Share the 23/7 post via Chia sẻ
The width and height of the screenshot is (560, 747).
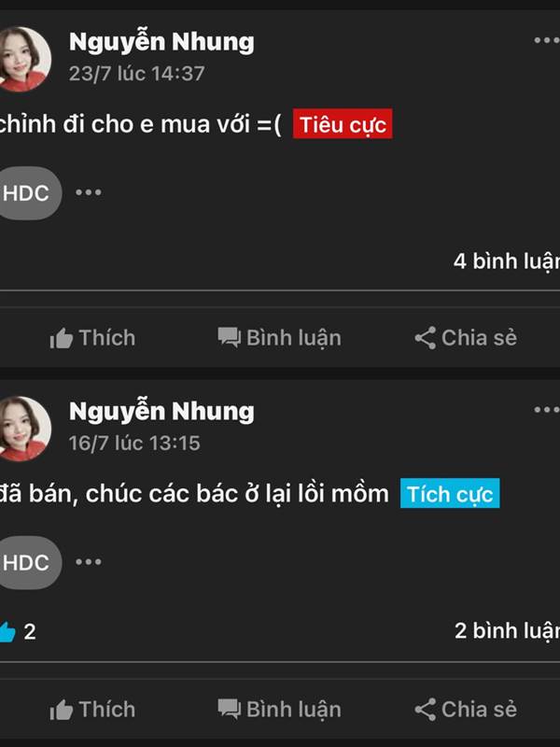pos(466,338)
